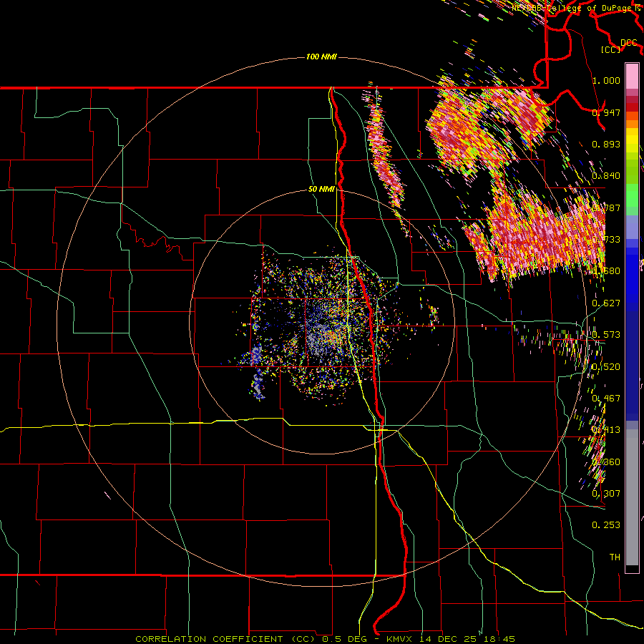The image size is (644, 644).
Task: Pick the light pink top color bar segment
Action: [x=632, y=77]
